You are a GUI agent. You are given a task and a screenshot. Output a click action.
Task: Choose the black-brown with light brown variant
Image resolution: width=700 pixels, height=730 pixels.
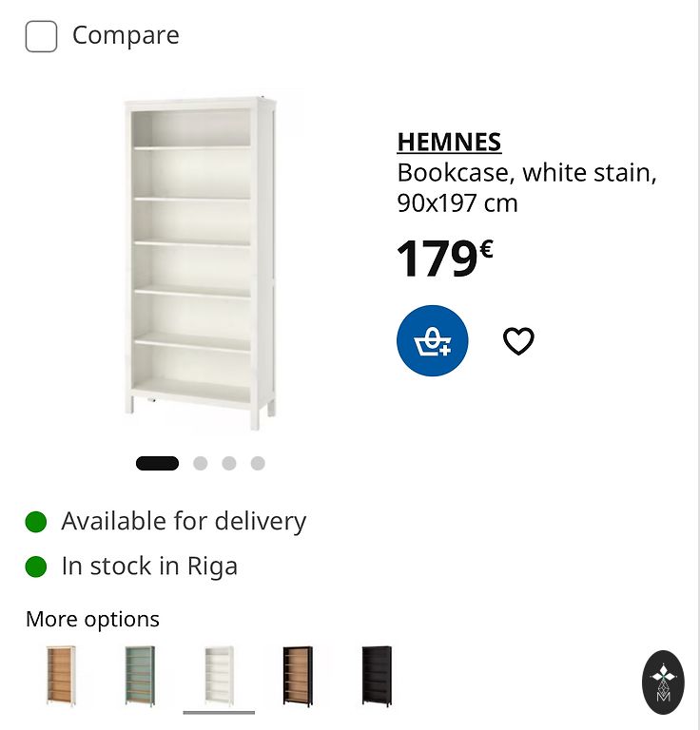[x=298, y=676]
